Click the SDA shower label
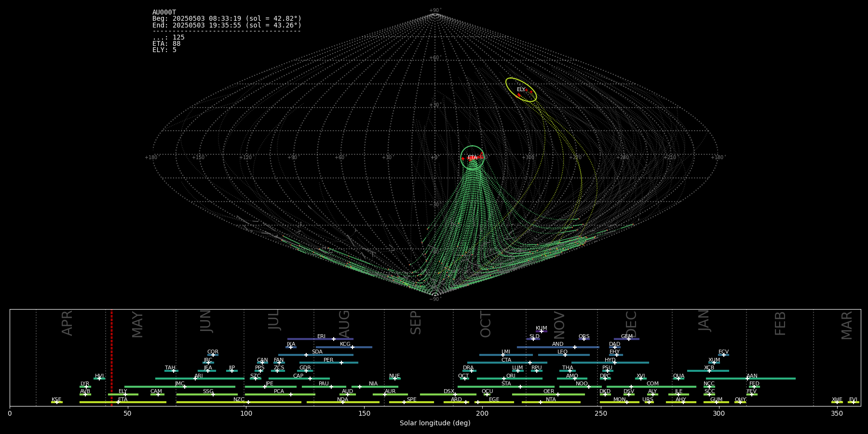Image resolution: width=868 pixels, height=434 pixels. coord(317,352)
